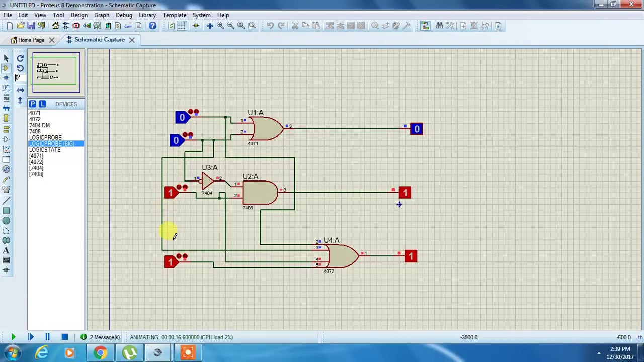Click the Undo arrow icon
The height and width of the screenshot is (362, 644).
(270, 26)
